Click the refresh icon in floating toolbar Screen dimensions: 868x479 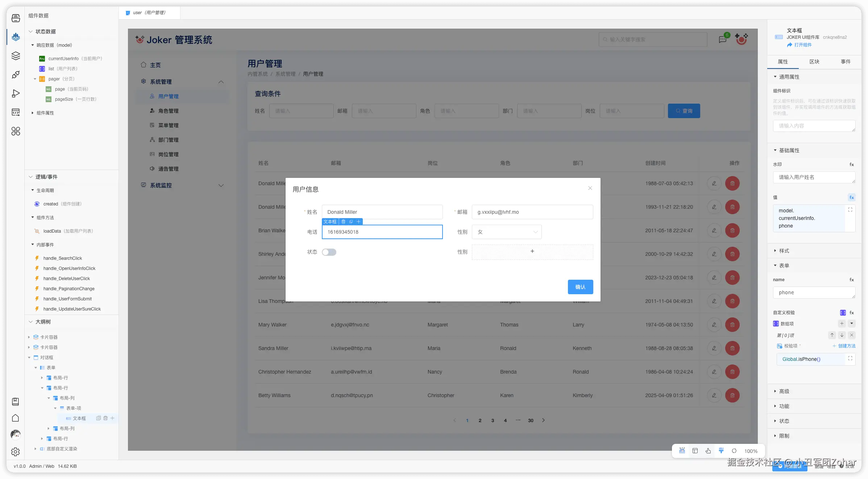click(734, 451)
